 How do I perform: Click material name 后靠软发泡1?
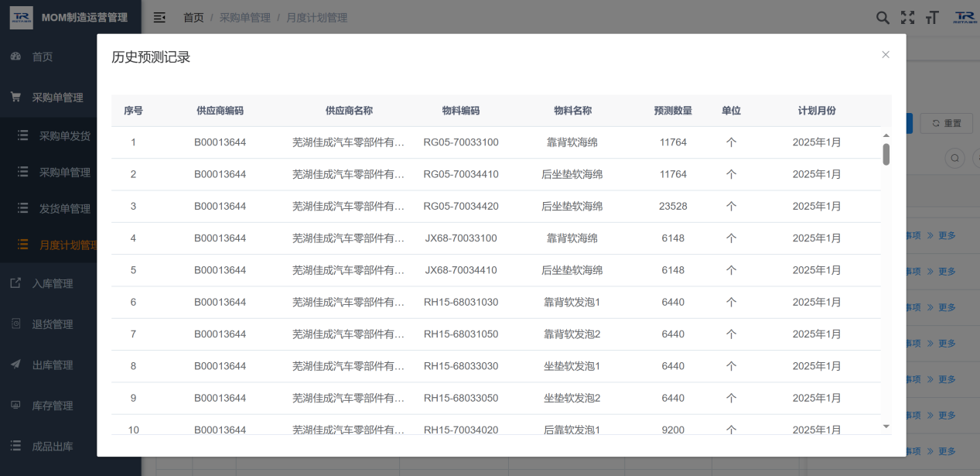click(572, 430)
